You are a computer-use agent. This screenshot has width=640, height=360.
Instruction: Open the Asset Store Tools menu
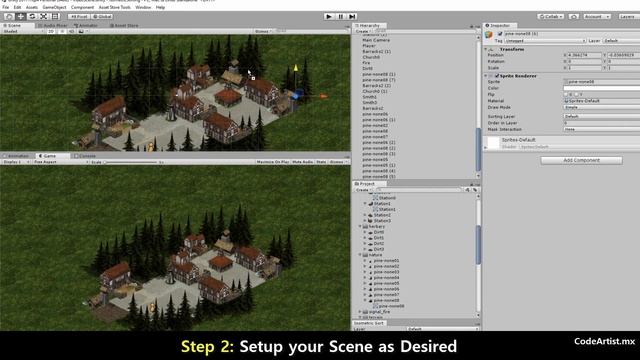115,7
